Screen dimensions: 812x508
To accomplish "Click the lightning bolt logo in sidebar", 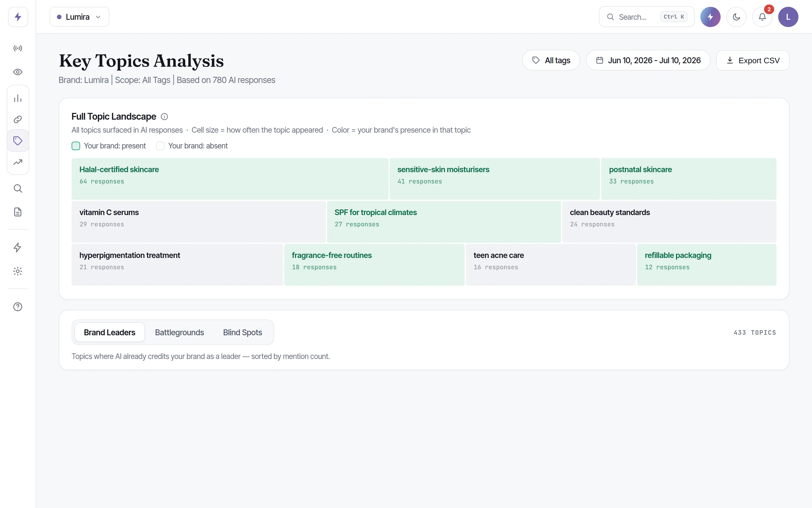I will 18,17.
